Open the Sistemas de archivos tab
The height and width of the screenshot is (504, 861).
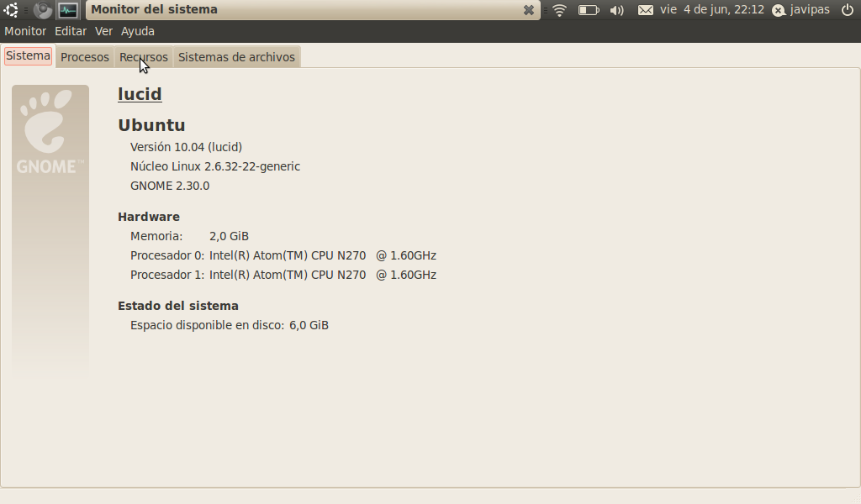pos(236,57)
